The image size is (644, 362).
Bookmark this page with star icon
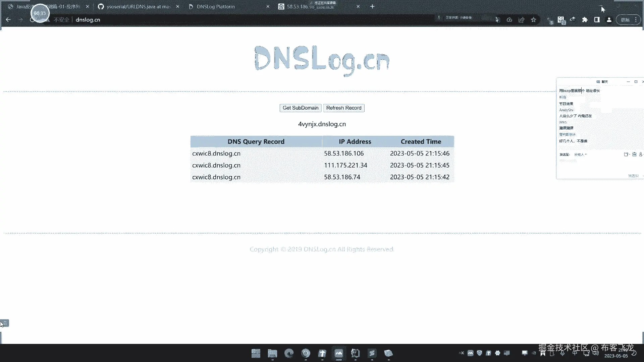[x=533, y=20]
